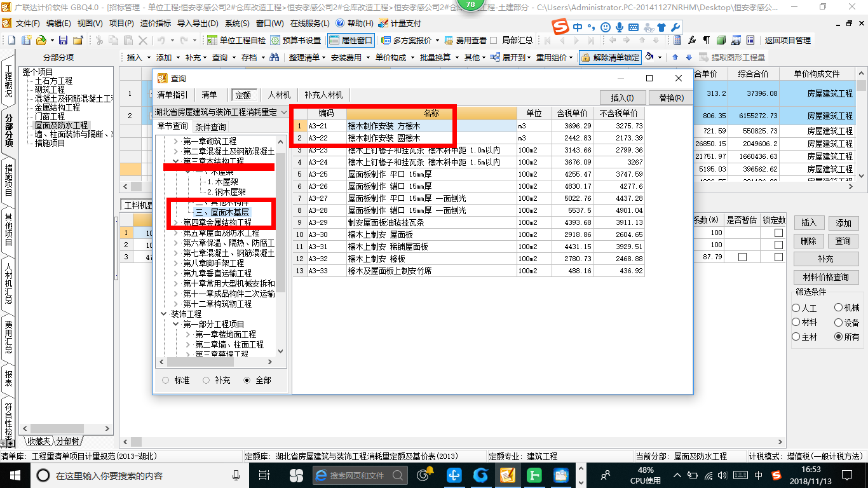This screenshot has height=488, width=868.
Task: Click the Paste clipboard toolbar icon
Action: pyautogui.click(x=129, y=40)
